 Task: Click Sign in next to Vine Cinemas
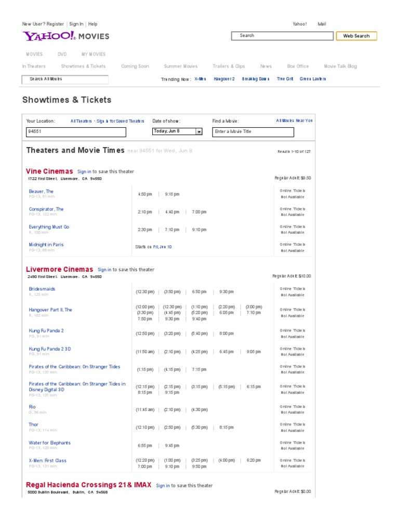pyautogui.click(x=84, y=171)
